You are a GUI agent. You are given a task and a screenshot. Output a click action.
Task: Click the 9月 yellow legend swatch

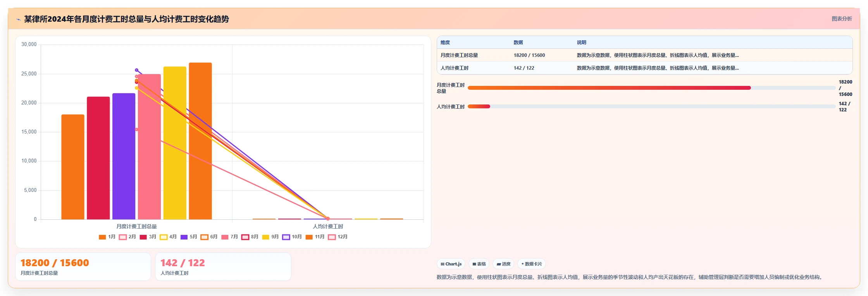266,237
